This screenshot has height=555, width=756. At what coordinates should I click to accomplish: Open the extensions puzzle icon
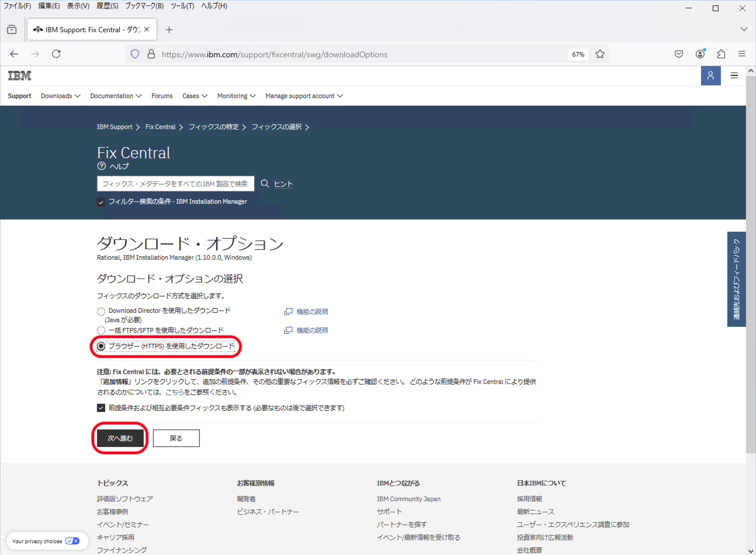pyautogui.click(x=721, y=54)
